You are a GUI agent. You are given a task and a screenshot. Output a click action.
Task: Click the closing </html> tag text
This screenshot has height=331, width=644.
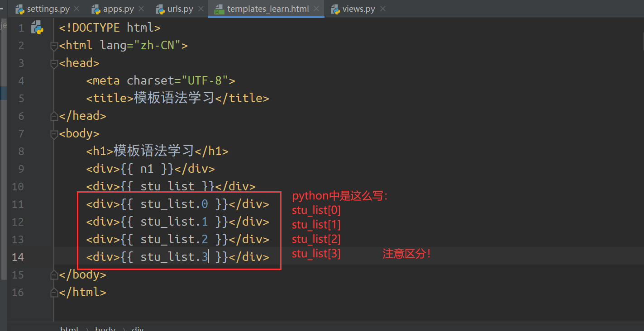pos(83,292)
